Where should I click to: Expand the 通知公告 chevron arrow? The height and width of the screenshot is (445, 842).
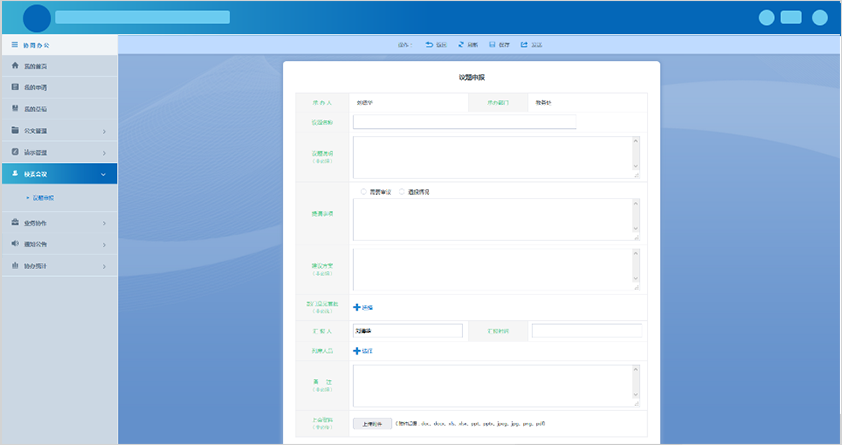104,245
